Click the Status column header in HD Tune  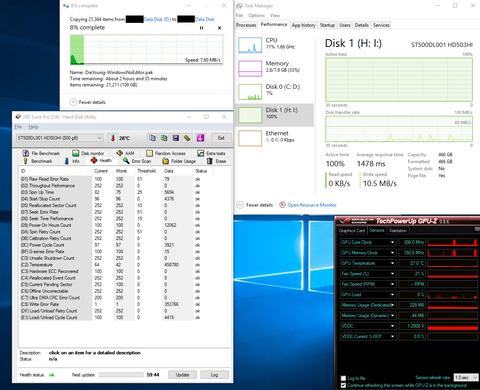202,171
